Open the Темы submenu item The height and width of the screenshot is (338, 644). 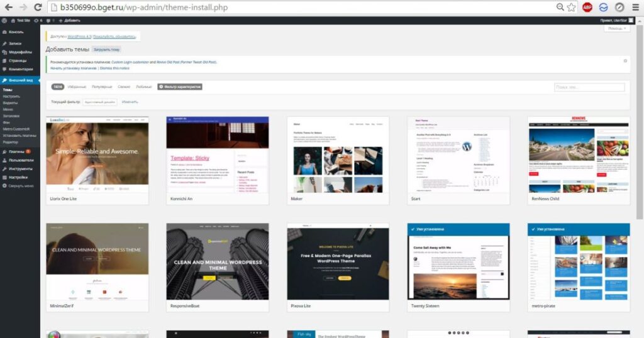click(8, 89)
